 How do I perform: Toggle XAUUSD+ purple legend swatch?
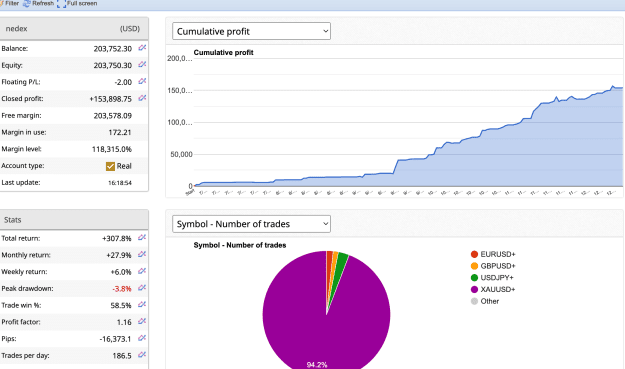pyautogui.click(x=474, y=290)
